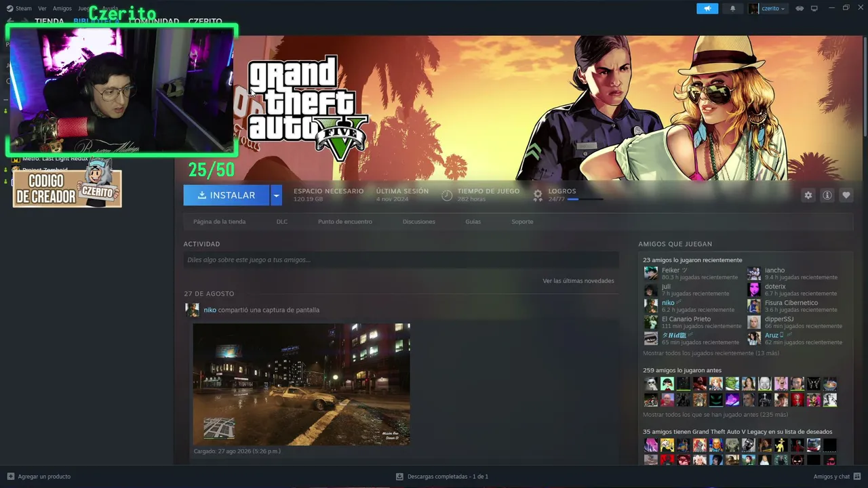Click Fisura Cibernetico's name in friends list
The width and height of the screenshot is (868, 488).
point(791,302)
